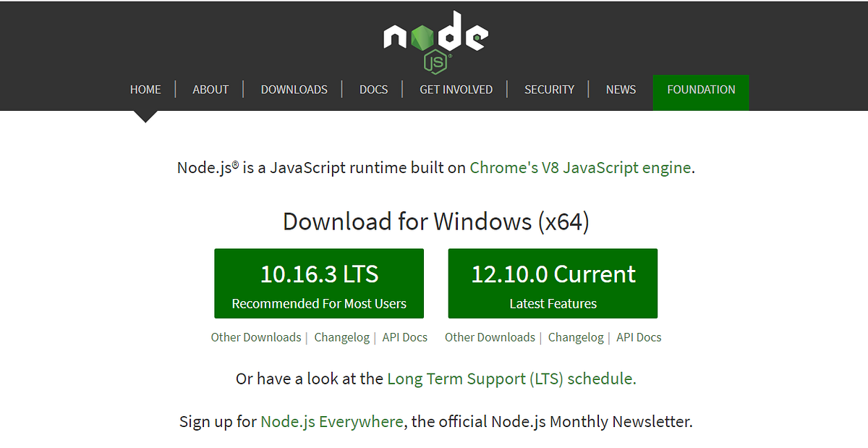Open Other Downloads under the 12.10.0 Current button

point(490,337)
